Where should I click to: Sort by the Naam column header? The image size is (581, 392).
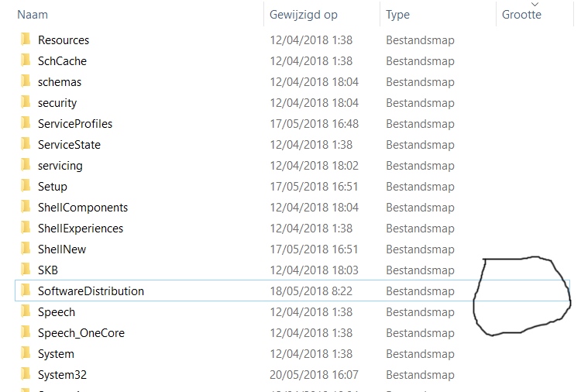point(33,15)
